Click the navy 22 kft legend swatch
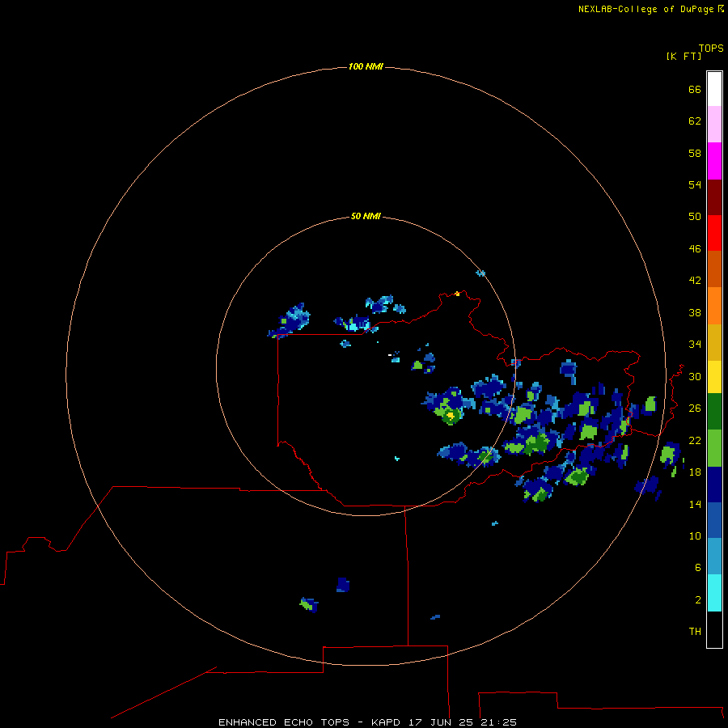Viewport: 728px width, 728px height. click(x=714, y=485)
